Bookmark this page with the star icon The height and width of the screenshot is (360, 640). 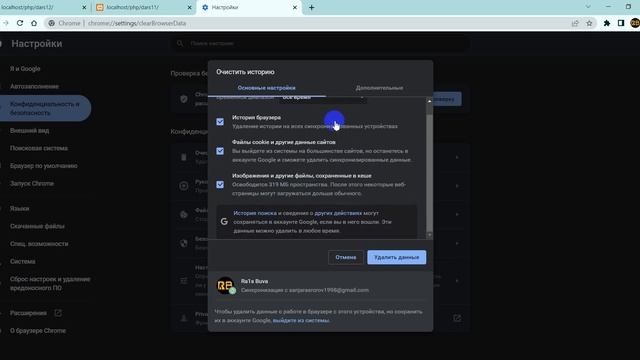tap(589, 23)
